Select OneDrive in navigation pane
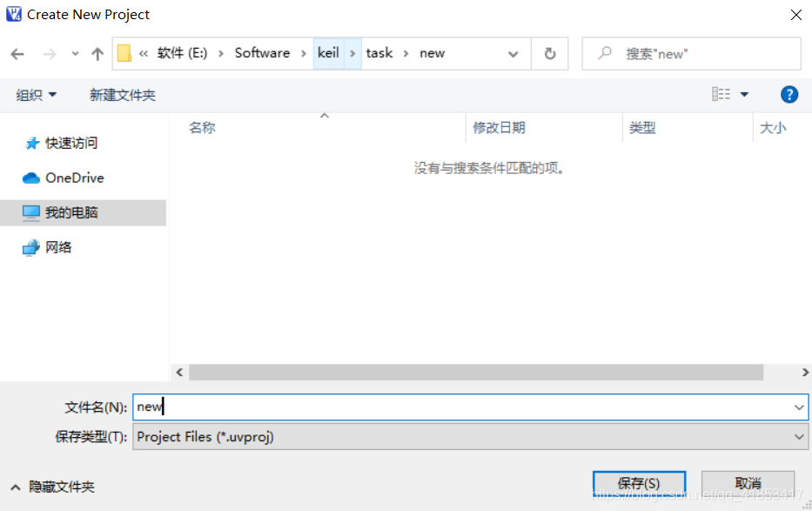The height and width of the screenshot is (511, 812). coord(64,178)
